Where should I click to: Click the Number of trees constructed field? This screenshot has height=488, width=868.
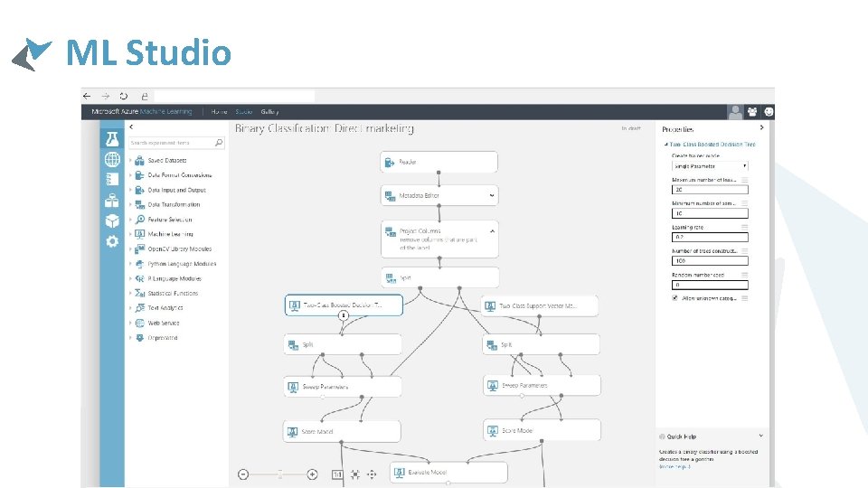[x=710, y=260]
